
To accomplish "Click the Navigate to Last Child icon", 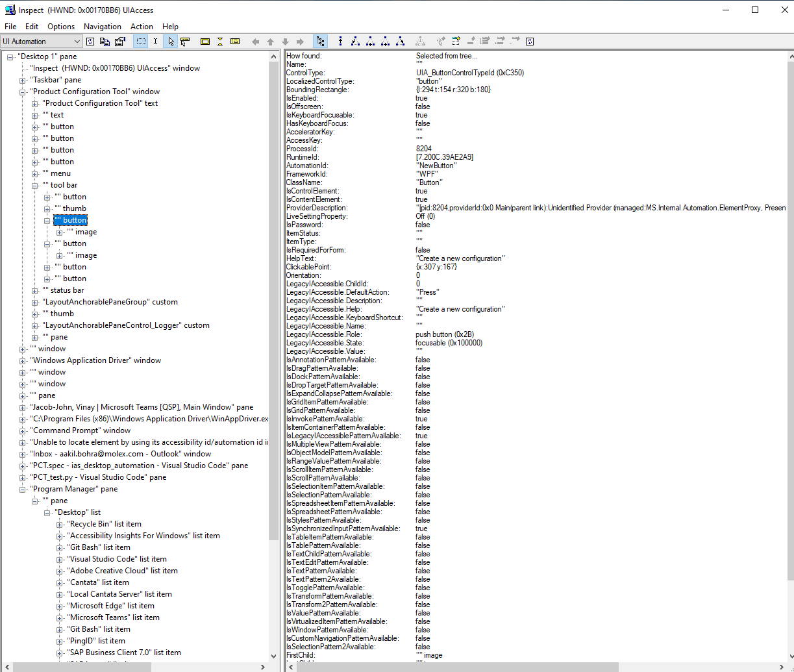I will 401,41.
